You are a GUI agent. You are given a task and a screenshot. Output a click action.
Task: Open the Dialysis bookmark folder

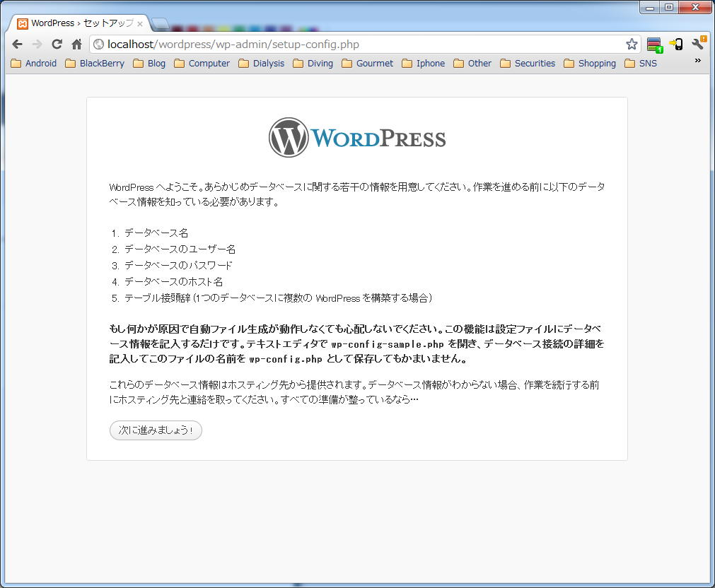point(261,64)
